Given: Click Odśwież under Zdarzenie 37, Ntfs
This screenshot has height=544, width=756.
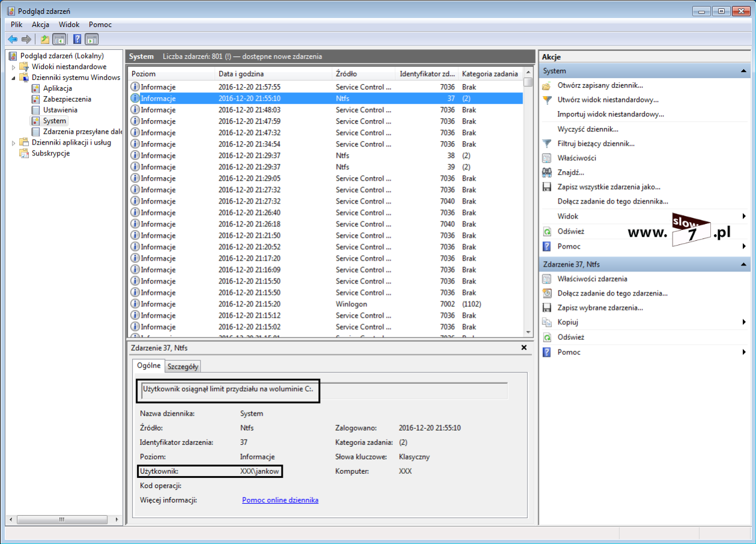Looking at the screenshot, I should [570, 337].
